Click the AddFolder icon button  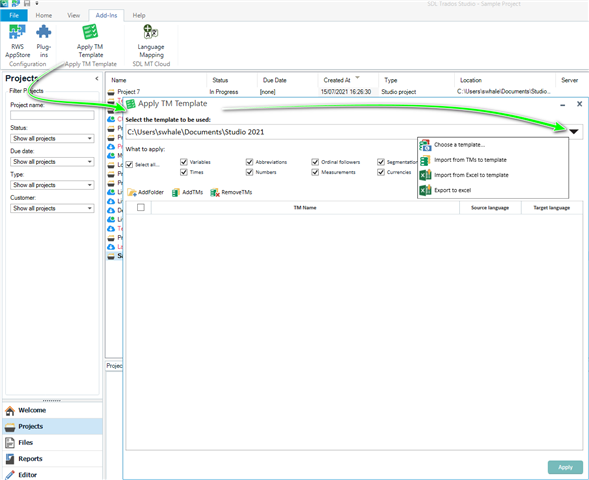click(x=146, y=192)
